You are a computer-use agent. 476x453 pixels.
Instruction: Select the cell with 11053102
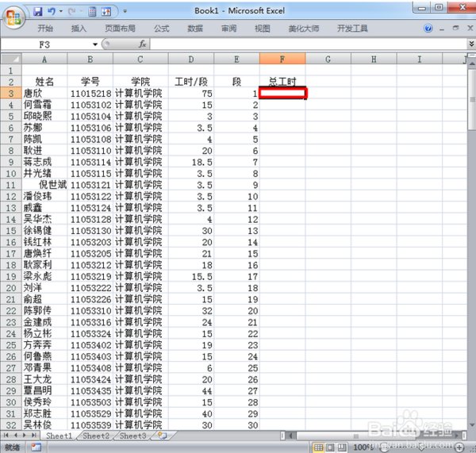(90, 105)
